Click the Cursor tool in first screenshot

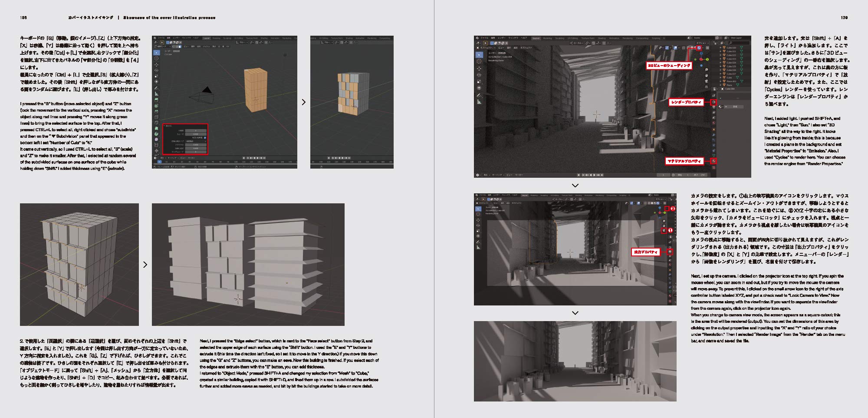pyautogui.click(x=156, y=58)
